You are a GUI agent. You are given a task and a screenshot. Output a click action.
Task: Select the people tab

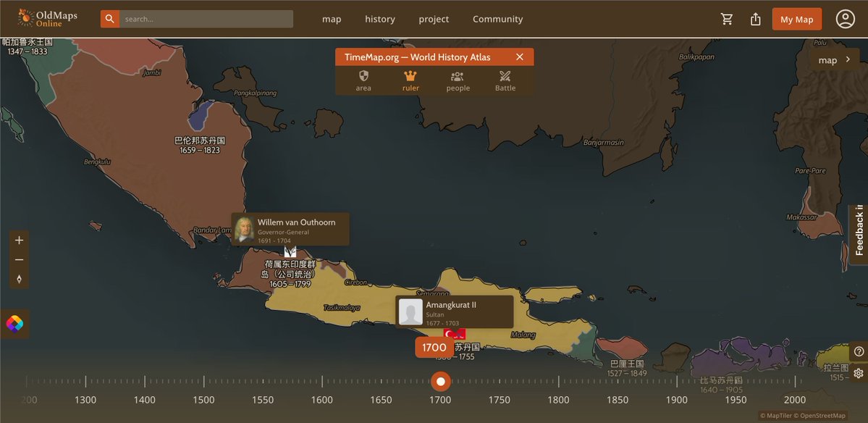point(458,81)
